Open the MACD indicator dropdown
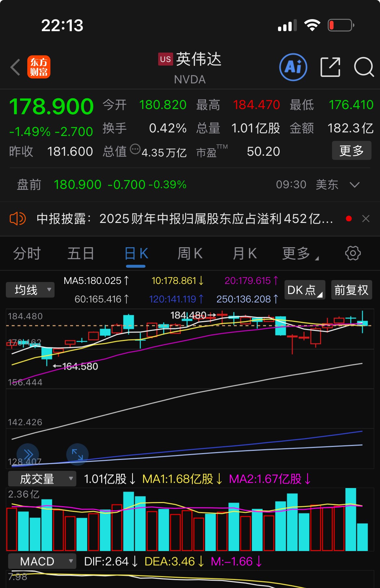The width and height of the screenshot is (380, 588). coord(42,561)
